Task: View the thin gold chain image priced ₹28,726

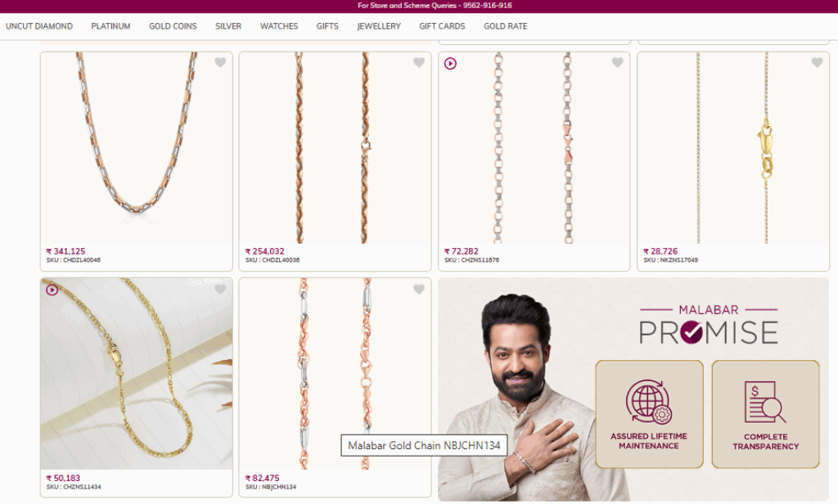Action: click(x=733, y=147)
